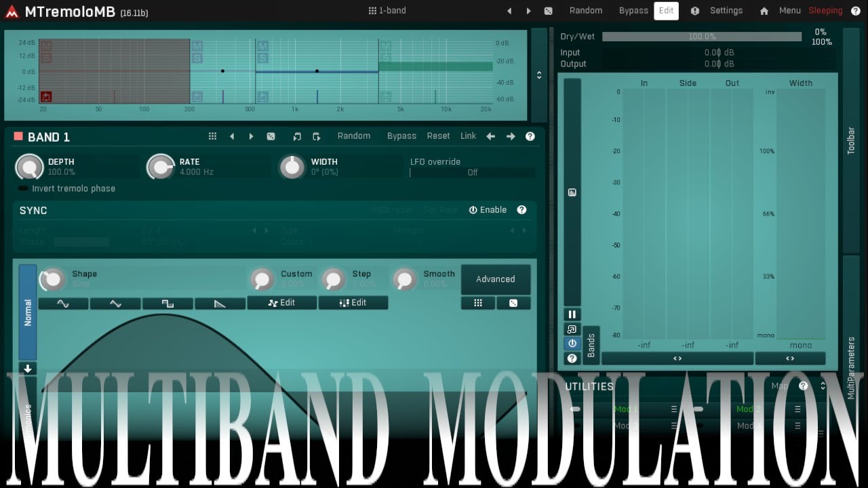Select previous Band 1 preset arrow
The height and width of the screenshot is (488, 868).
point(232,136)
